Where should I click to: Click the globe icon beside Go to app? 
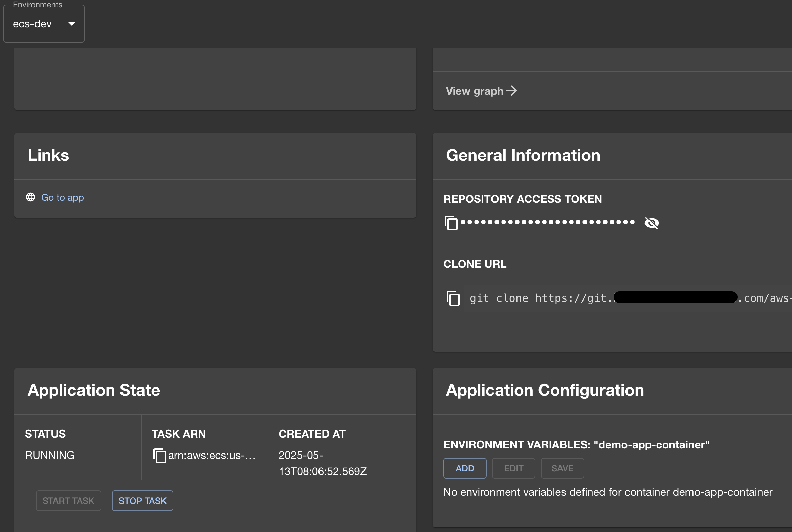30,197
